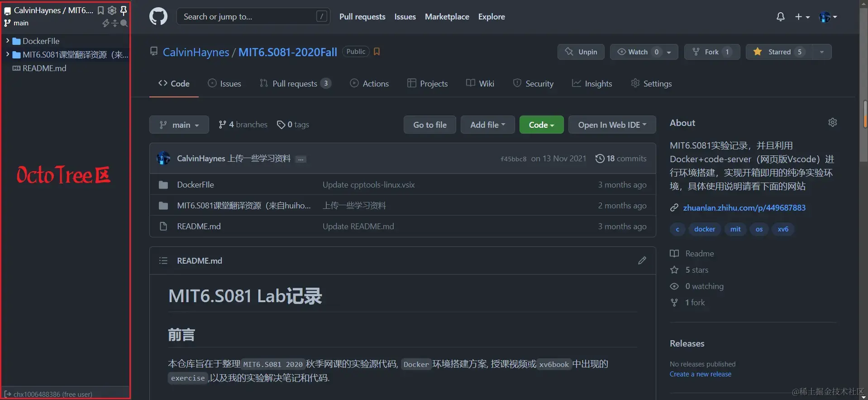Image resolution: width=868 pixels, height=400 pixels.
Task: Click Go to file button
Action: (x=430, y=125)
